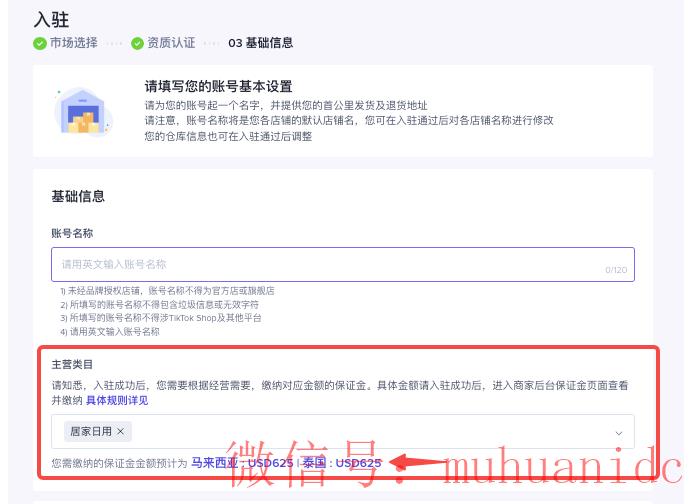
Task: Go to the 资质认证 step
Action: coord(171,43)
